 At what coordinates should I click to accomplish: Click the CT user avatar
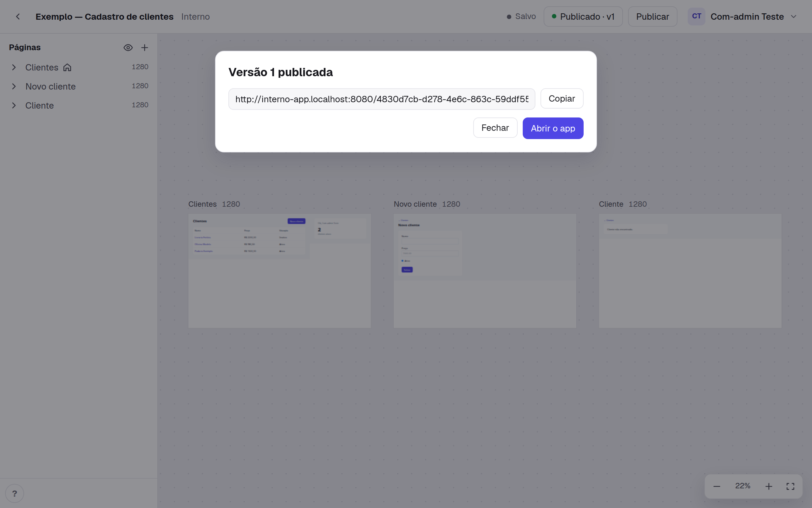(696, 17)
